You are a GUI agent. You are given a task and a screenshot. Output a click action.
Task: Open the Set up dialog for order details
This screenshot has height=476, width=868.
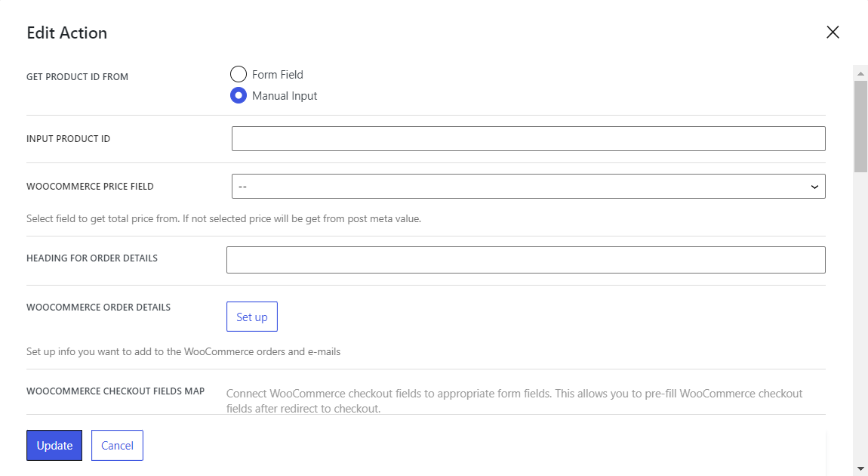coord(251,317)
